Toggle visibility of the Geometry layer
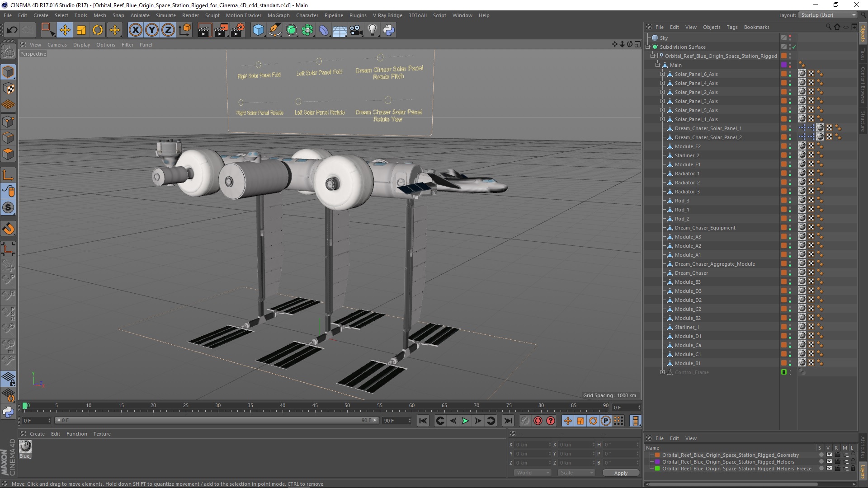Screen dimensions: 868x488 pos(829,455)
